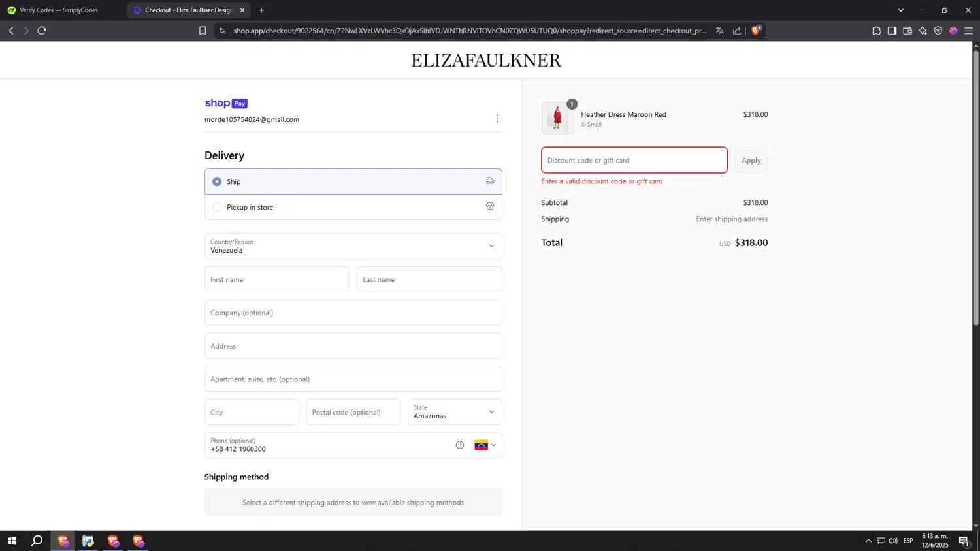Open a new browser tab
Screen dimensions: 980x551
[261, 10]
